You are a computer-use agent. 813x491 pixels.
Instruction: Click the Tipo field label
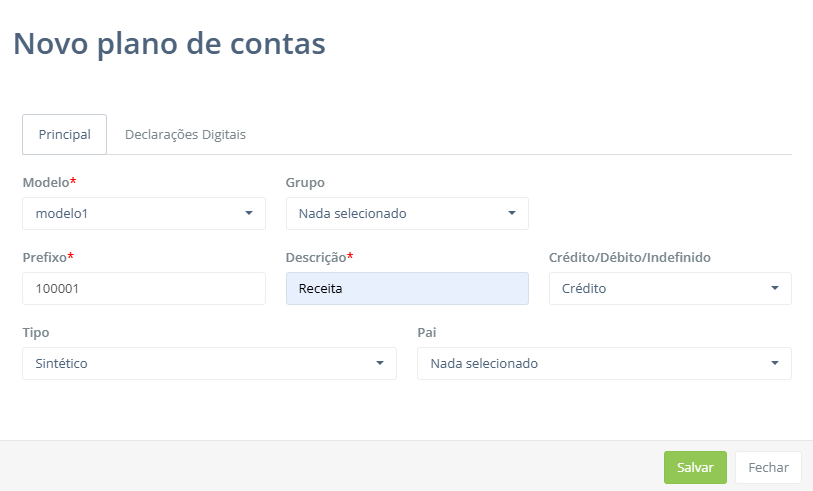point(36,332)
